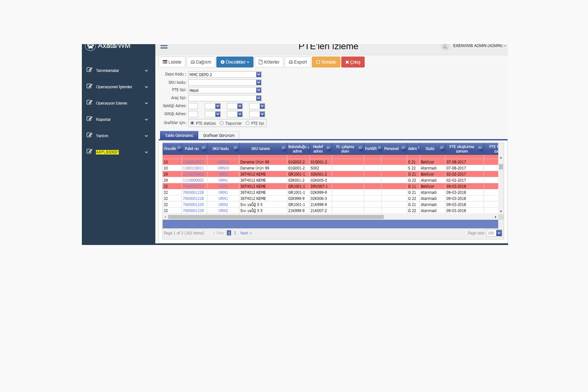
Task: Open the Depo Kodu dropdown
Action: tap(259, 74)
